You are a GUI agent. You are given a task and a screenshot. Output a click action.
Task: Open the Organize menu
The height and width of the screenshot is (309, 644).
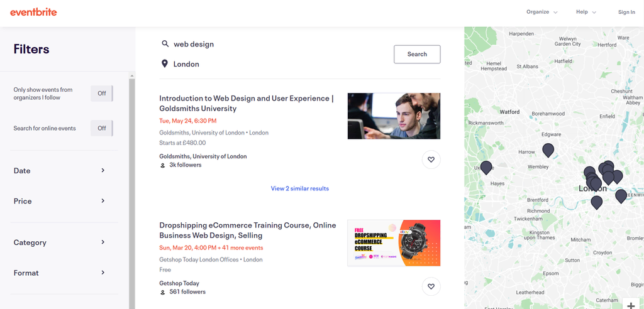(541, 12)
